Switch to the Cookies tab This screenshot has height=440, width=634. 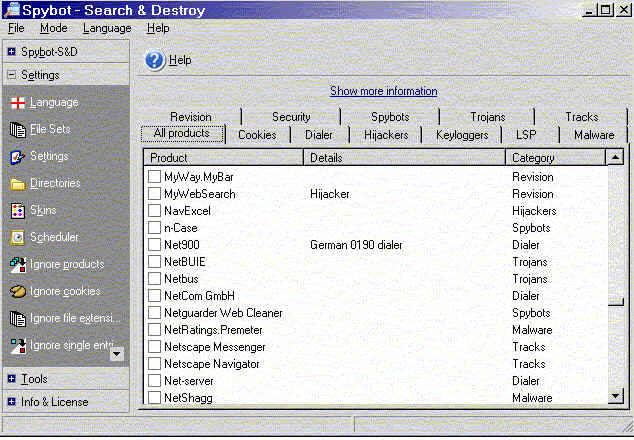click(257, 135)
